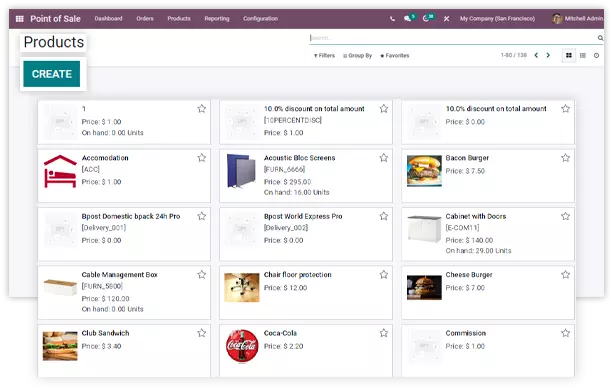Open the Products menu
612x388 pixels.
[179, 18]
